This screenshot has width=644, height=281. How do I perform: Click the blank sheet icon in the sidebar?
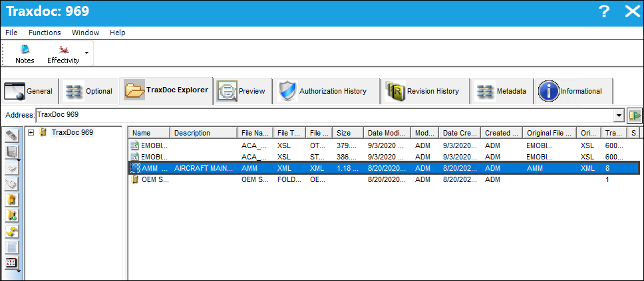[11, 248]
